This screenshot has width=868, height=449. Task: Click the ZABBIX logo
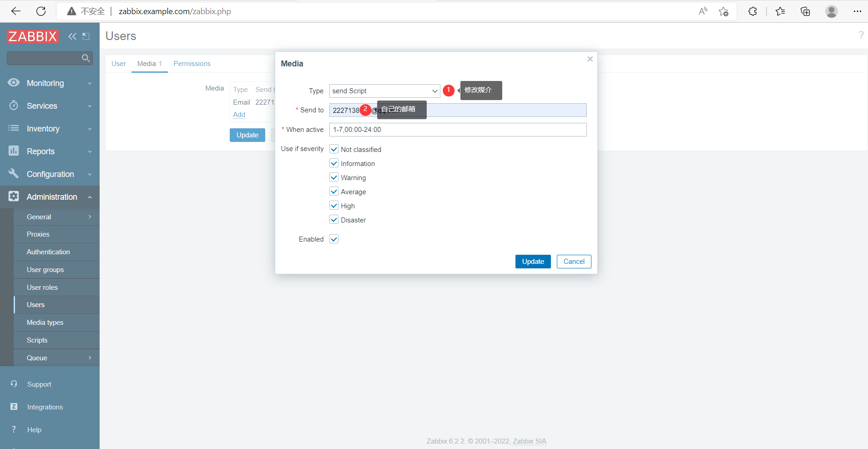[33, 36]
